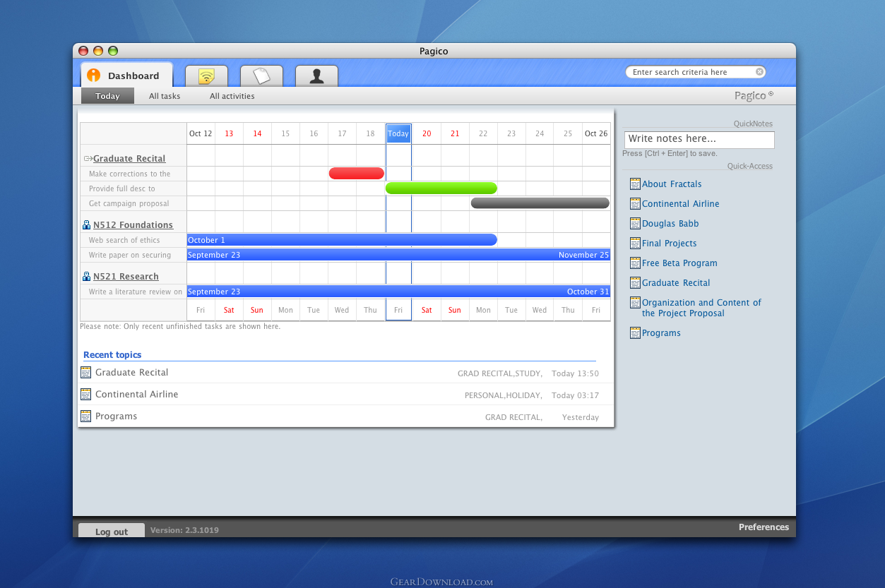Open the N521 Research project link
Image resolution: width=885 pixels, height=588 pixels.
coord(126,277)
